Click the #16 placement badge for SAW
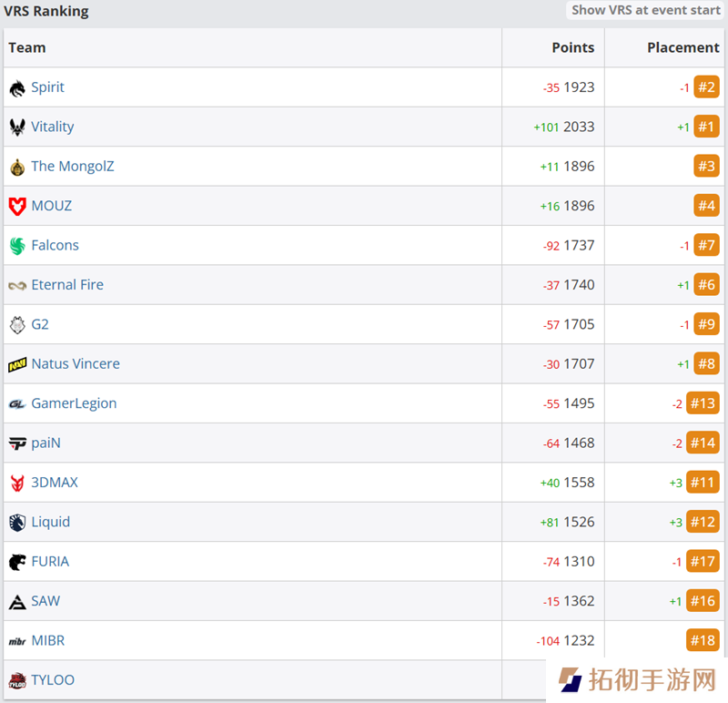 point(703,601)
